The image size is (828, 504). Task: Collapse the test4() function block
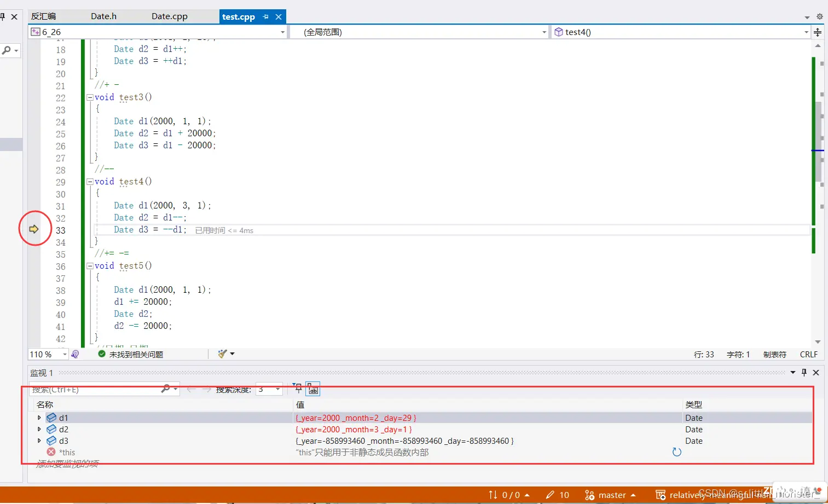(90, 182)
